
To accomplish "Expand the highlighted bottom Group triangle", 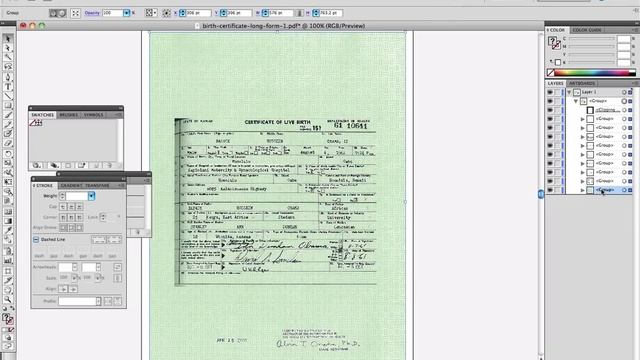I will coord(582,190).
